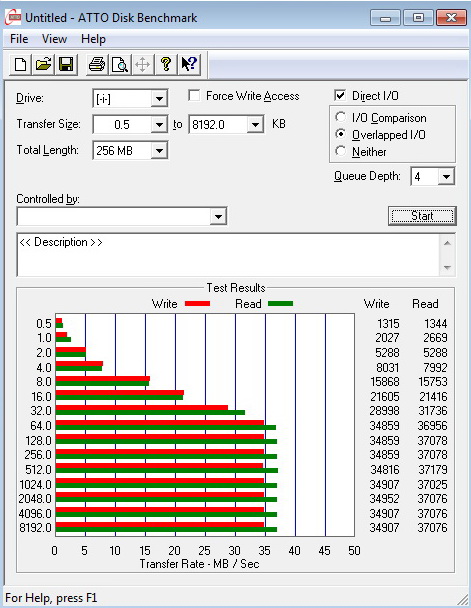
Task: Open Print Preview toolbar icon
Action: coord(120,64)
